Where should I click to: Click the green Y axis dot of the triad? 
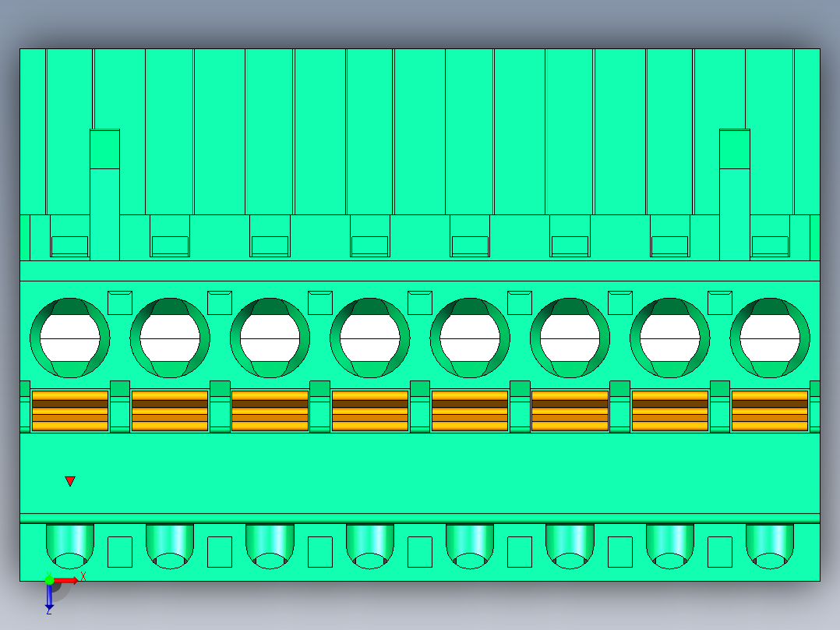click(49, 580)
